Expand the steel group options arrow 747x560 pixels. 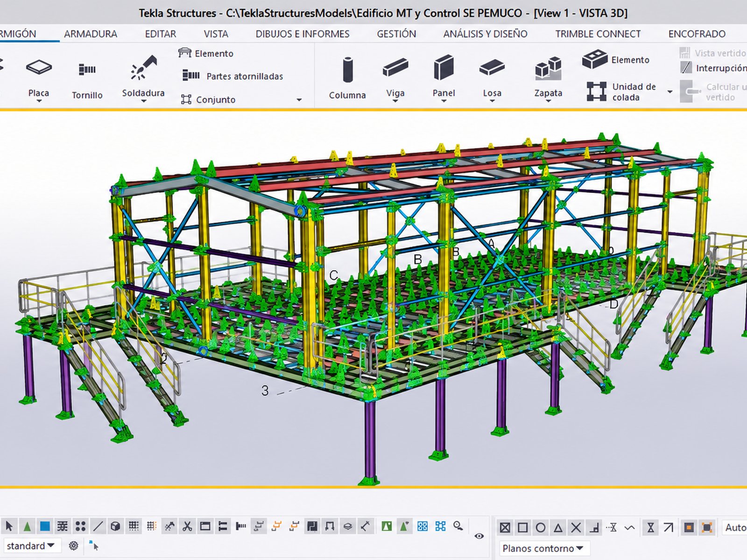(x=299, y=100)
